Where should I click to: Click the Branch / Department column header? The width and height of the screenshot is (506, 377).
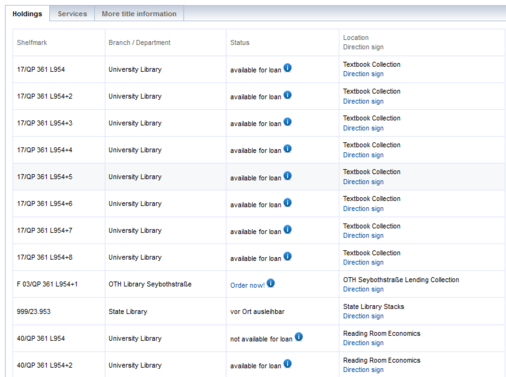pyautogui.click(x=139, y=42)
